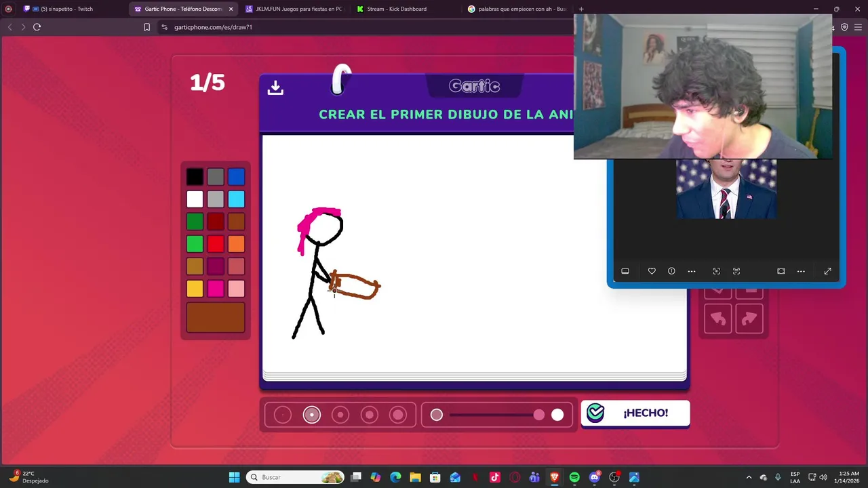Close the Gartic Phone tab
This screenshot has width=868, height=488.
[x=231, y=9]
